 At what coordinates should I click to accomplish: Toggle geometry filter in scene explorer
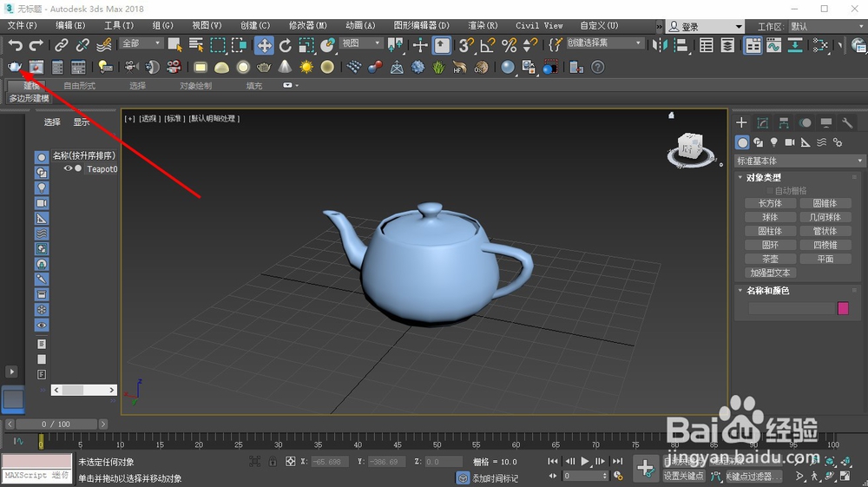coord(42,158)
